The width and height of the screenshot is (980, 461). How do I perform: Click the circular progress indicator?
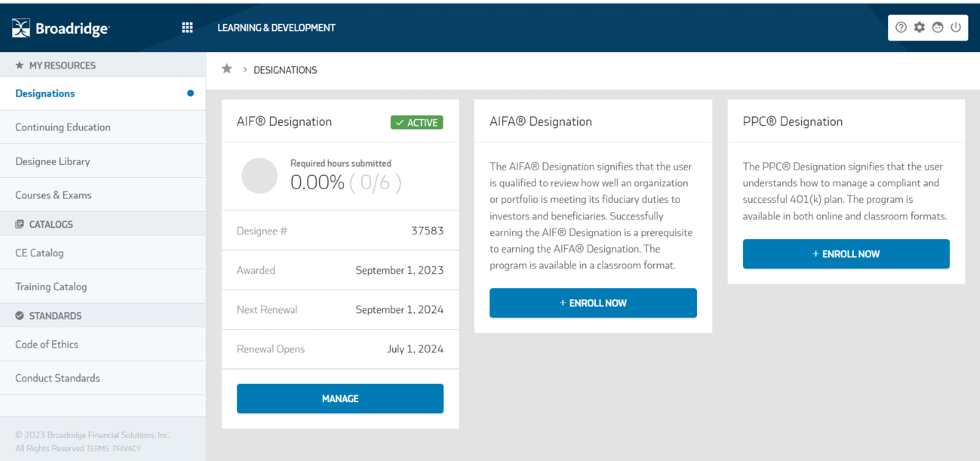tap(260, 176)
